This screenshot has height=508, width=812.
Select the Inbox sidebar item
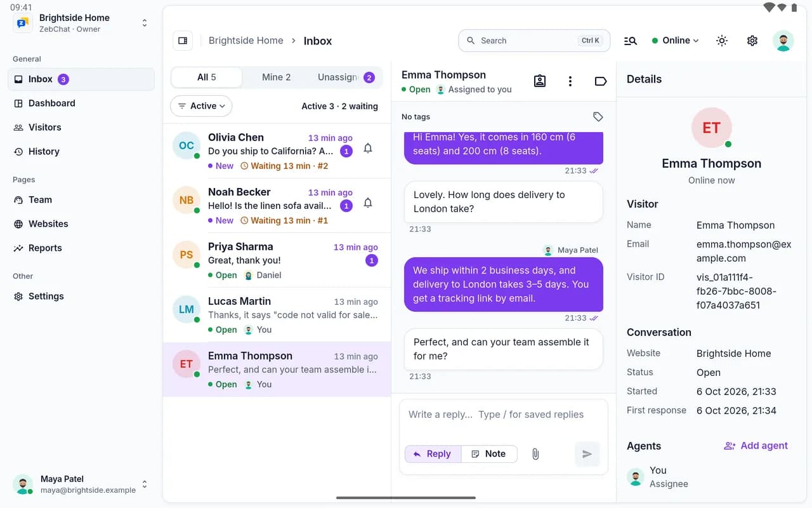[x=81, y=79]
